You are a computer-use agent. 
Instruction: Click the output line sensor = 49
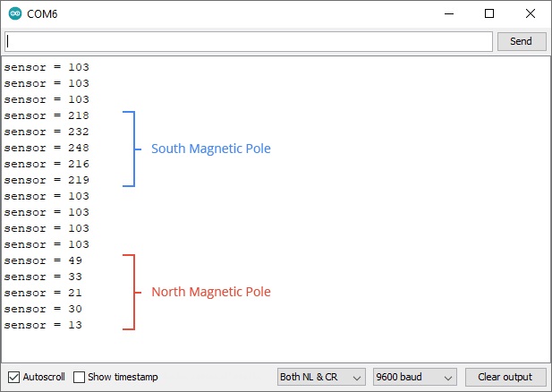coord(43,260)
